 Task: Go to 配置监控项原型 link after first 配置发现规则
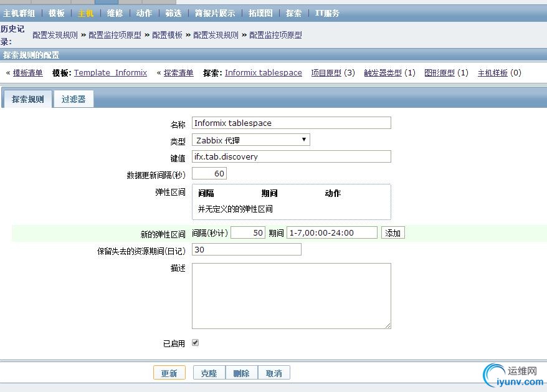(x=115, y=35)
